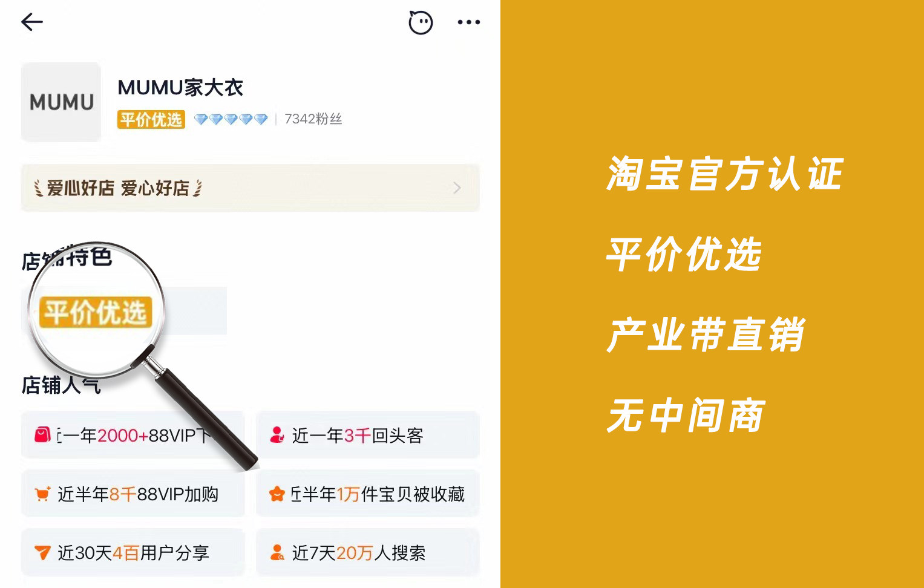Click the magnified 平价优选 tag
The height and width of the screenshot is (588, 924).
pyautogui.click(x=96, y=312)
